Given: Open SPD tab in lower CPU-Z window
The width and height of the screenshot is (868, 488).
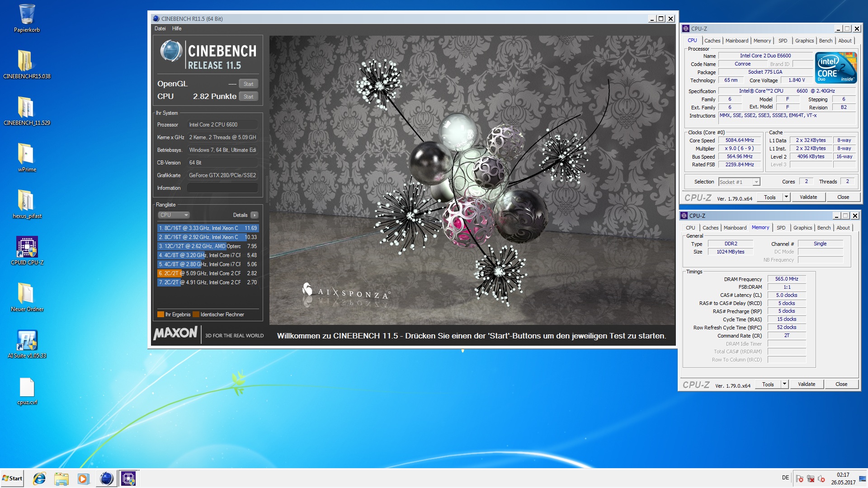Looking at the screenshot, I should point(781,228).
